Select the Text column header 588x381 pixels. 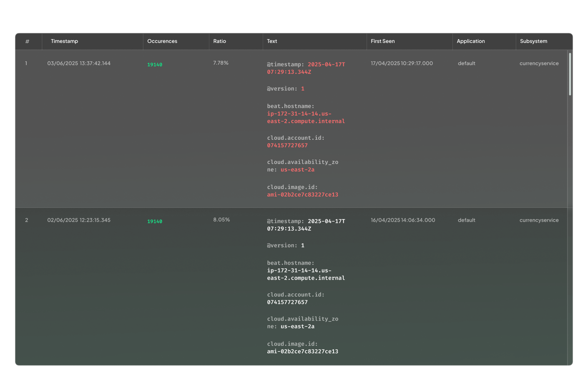(x=272, y=41)
